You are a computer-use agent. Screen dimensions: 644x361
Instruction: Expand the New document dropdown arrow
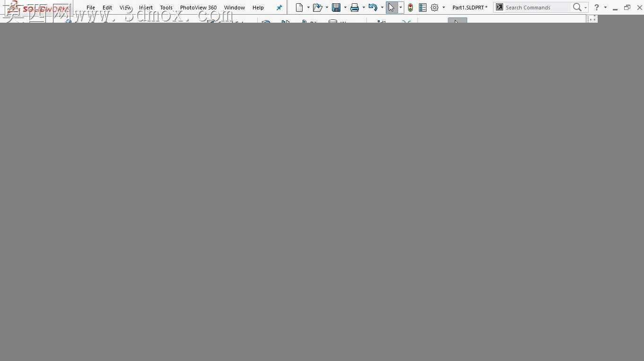point(308,8)
